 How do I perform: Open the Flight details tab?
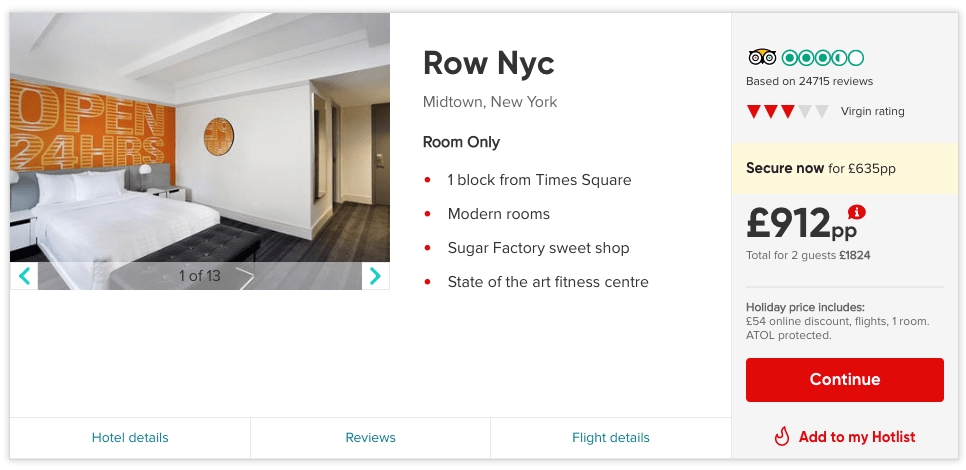pyautogui.click(x=611, y=438)
